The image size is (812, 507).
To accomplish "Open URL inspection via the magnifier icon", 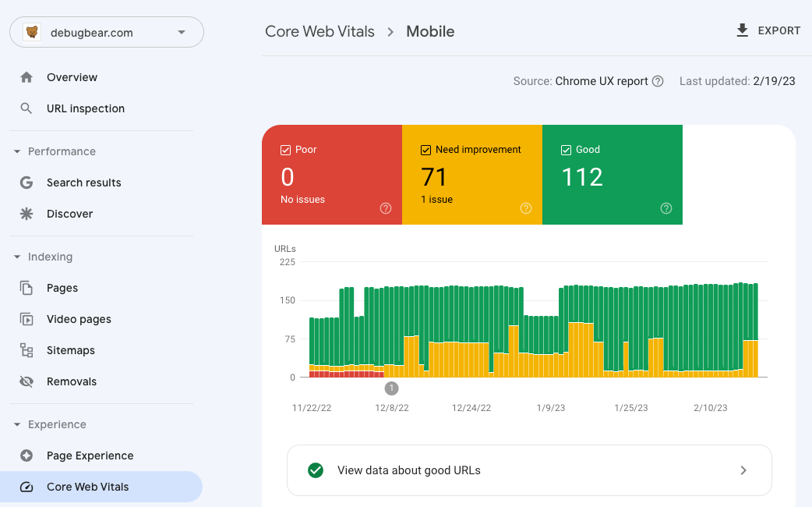I will [26, 108].
